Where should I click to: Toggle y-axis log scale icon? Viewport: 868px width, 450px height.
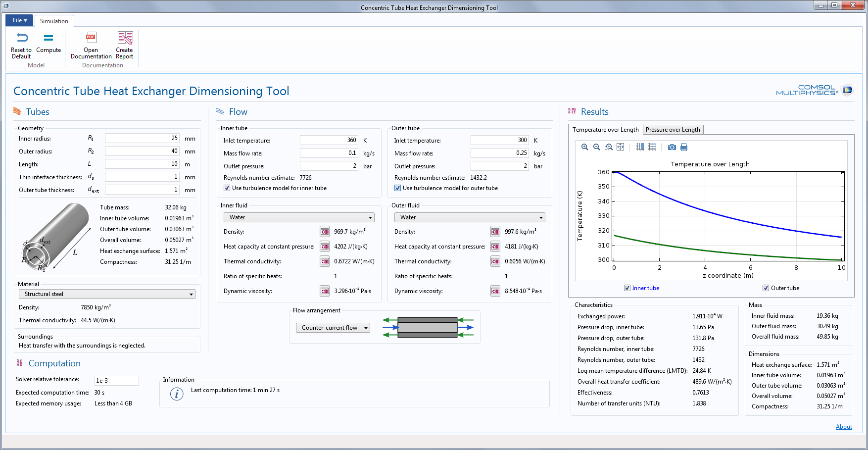tap(652, 147)
